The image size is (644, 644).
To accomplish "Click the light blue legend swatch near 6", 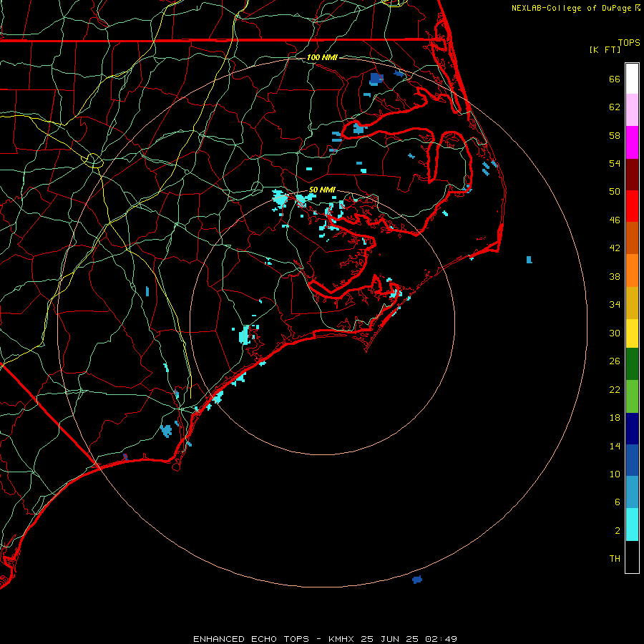I will coord(632,492).
